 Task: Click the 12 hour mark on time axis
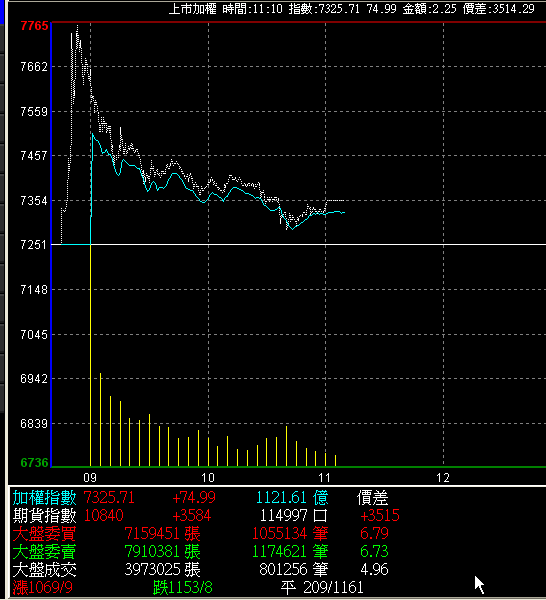tap(443, 478)
